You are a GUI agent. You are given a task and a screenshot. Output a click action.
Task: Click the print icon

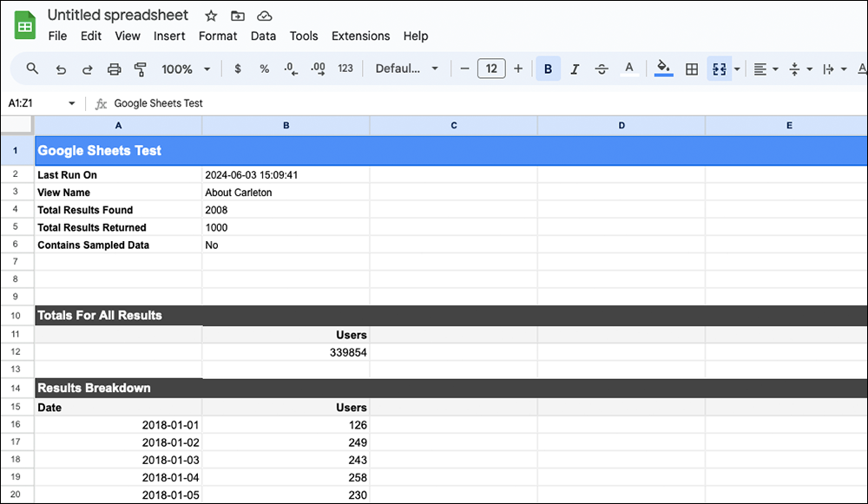pos(114,69)
